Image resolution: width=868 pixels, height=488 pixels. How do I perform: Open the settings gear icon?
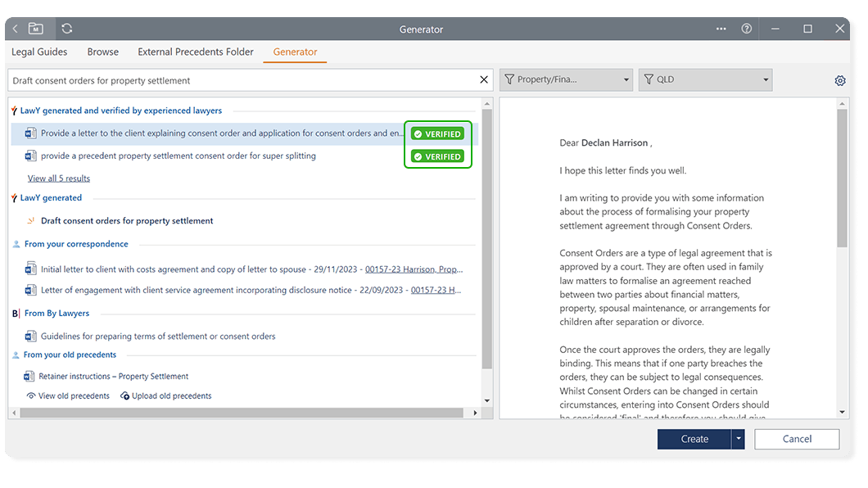[x=840, y=81]
